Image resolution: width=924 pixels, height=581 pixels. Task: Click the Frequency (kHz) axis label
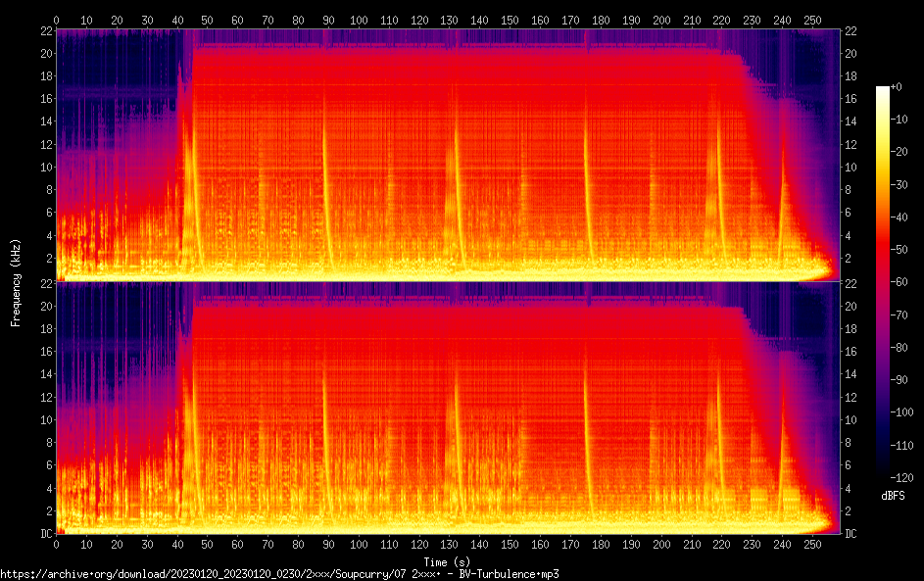tap(16, 281)
